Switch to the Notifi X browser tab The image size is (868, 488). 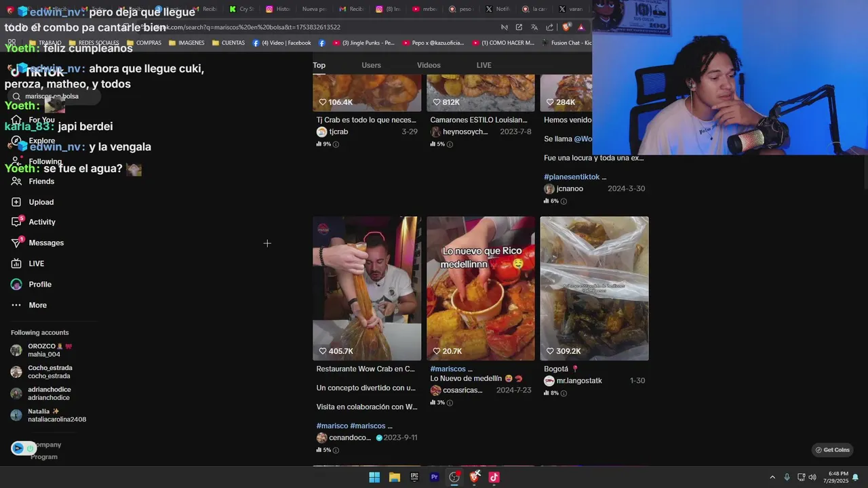pos(498,9)
